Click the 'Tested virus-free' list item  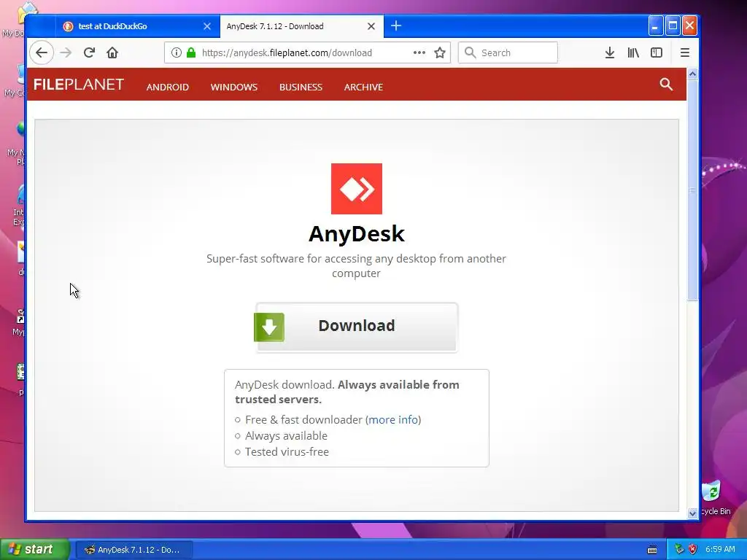pos(287,452)
